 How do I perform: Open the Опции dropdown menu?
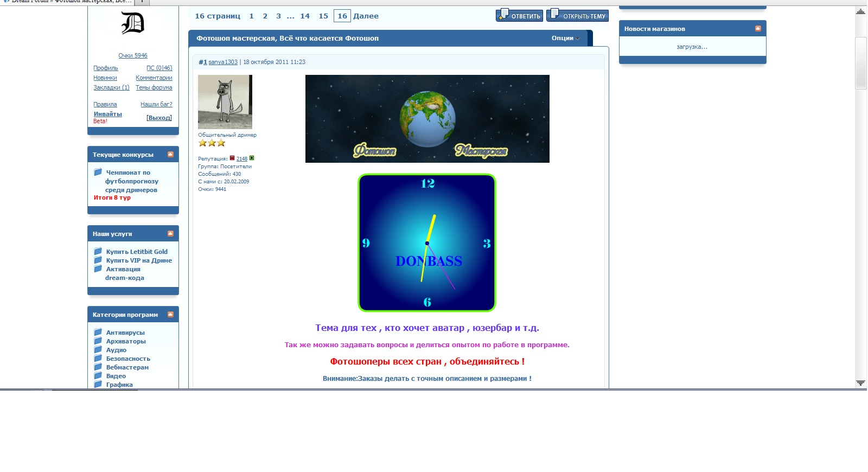[565, 38]
